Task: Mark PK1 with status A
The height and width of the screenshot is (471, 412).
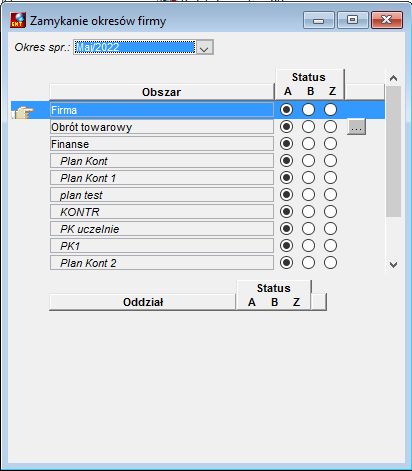Action: [286, 246]
